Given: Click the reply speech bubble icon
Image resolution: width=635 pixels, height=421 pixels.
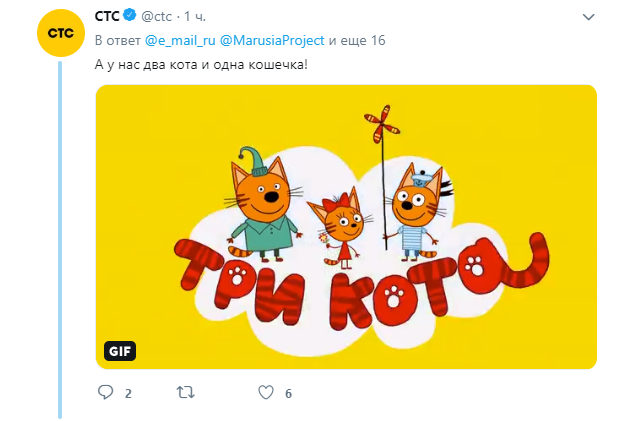Looking at the screenshot, I should tap(105, 393).
